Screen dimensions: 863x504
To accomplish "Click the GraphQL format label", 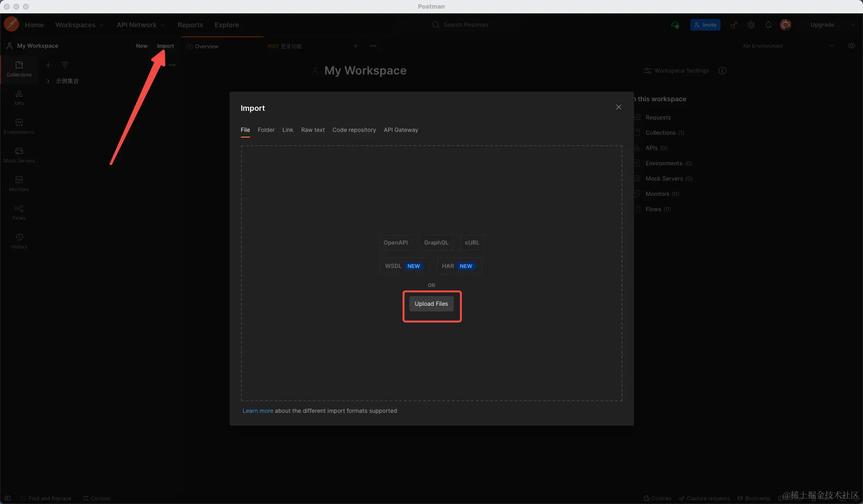I will 436,243.
